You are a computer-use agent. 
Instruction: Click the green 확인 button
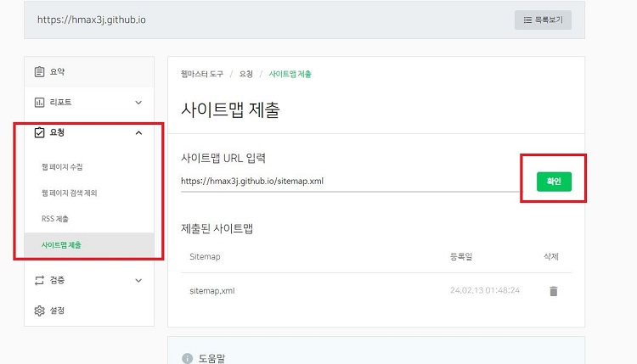pyautogui.click(x=554, y=182)
